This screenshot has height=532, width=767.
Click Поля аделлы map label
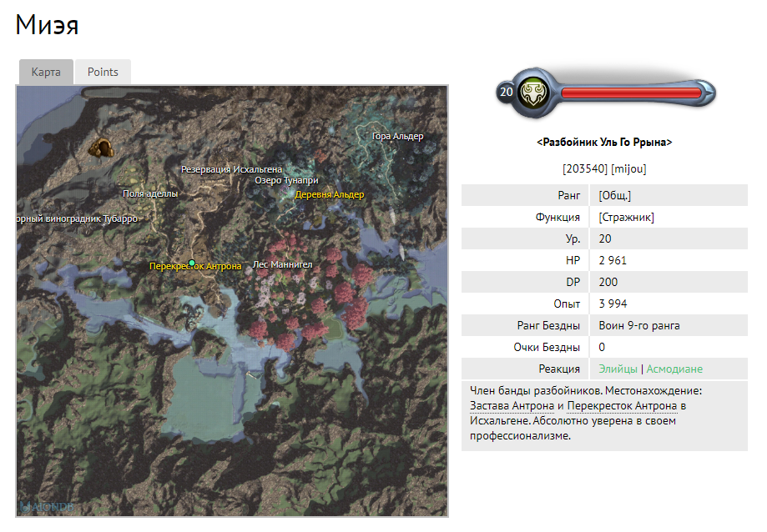(150, 193)
